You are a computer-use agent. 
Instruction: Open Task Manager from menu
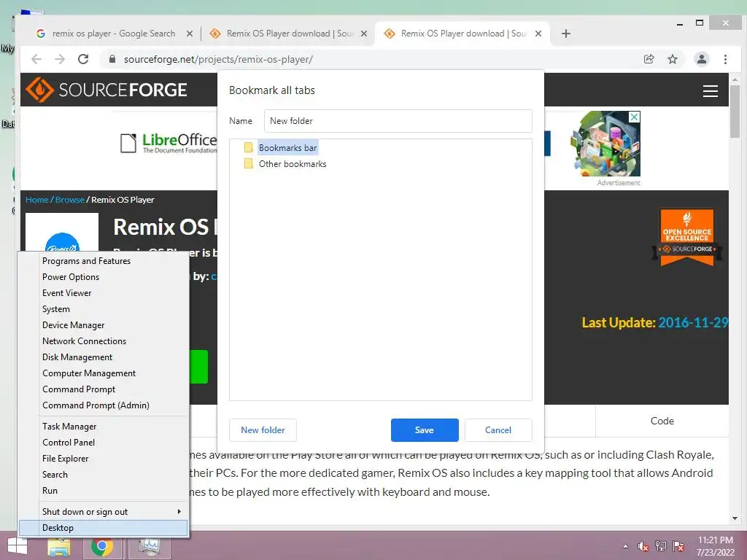[x=104, y=426]
